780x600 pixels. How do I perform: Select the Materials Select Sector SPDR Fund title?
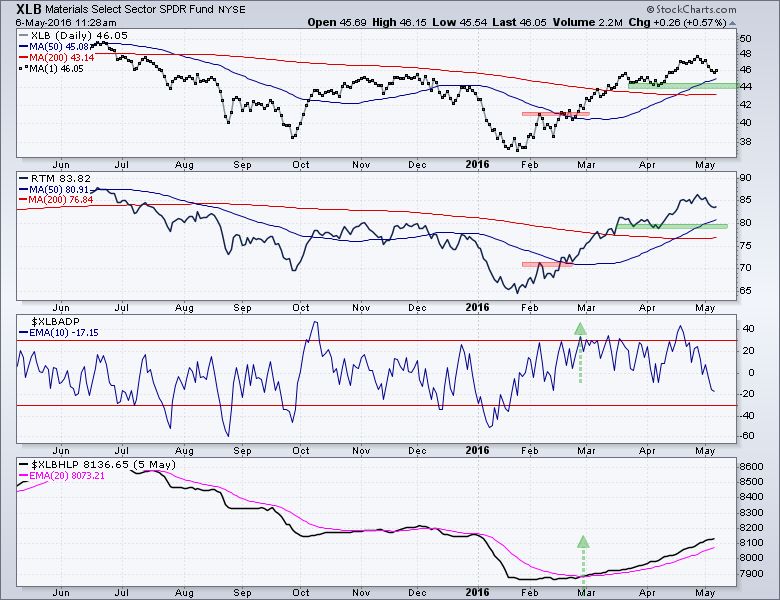[x=129, y=9]
